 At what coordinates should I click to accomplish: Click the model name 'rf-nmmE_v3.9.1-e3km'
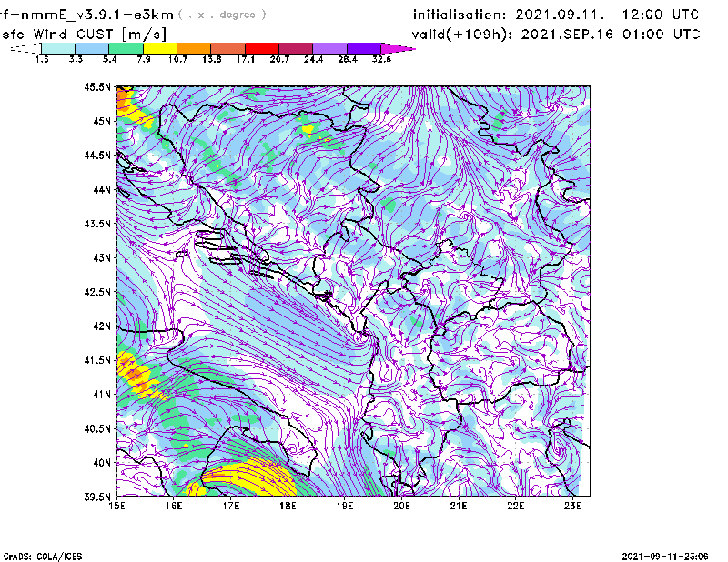point(86,15)
